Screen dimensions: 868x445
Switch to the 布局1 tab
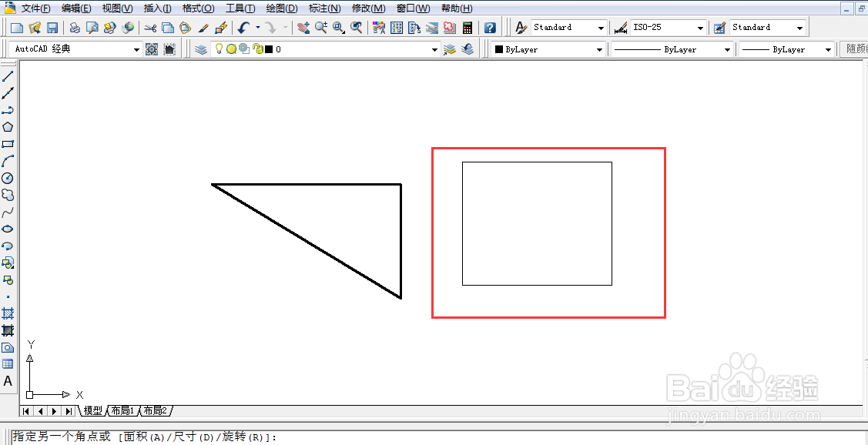click(x=122, y=410)
